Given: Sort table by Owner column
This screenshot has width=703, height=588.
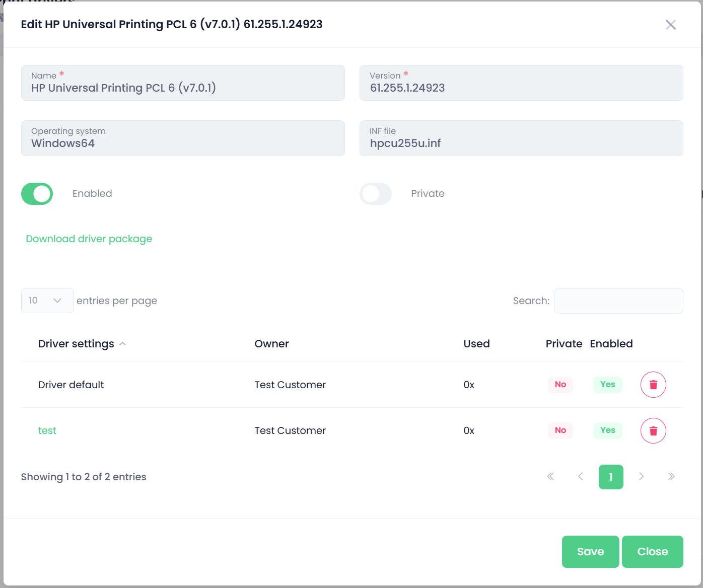Looking at the screenshot, I should coord(271,344).
